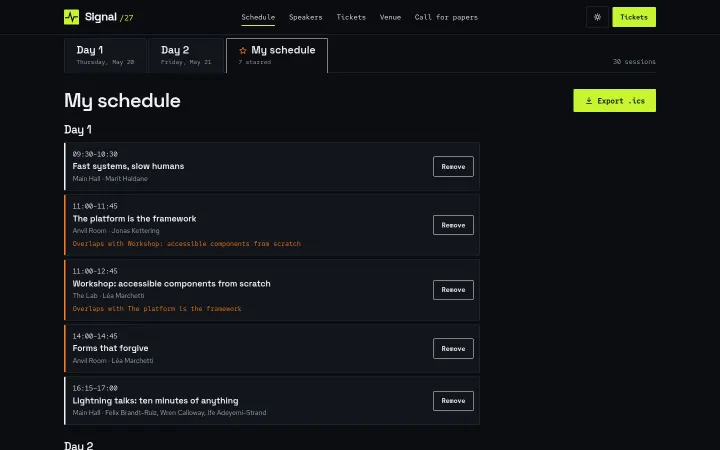Click the '16:15-17:00' time label
This screenshot has width=720, height=450.
(x=95, y=388)
